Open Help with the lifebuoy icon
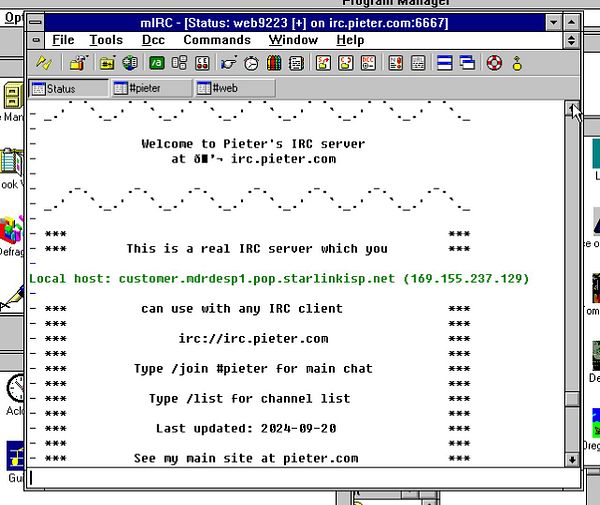This screenshot has width=600, height=505. (x=494, y=63)
